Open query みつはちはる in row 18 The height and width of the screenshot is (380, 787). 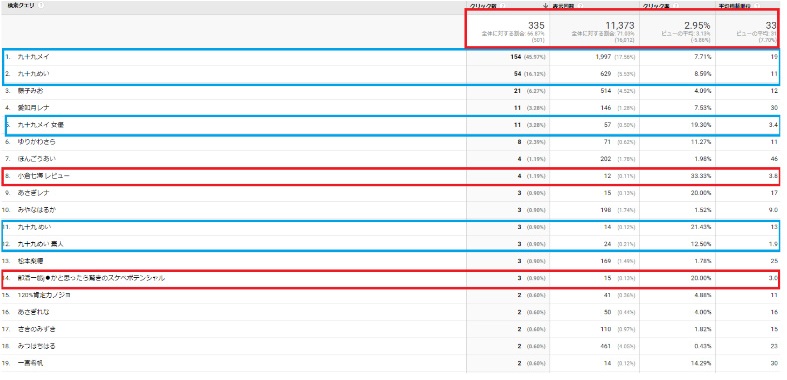(x=36, y=346)
